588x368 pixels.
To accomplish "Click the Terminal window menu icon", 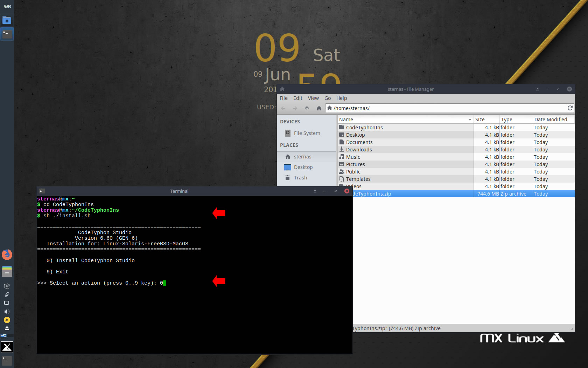I will click(42, 191).
